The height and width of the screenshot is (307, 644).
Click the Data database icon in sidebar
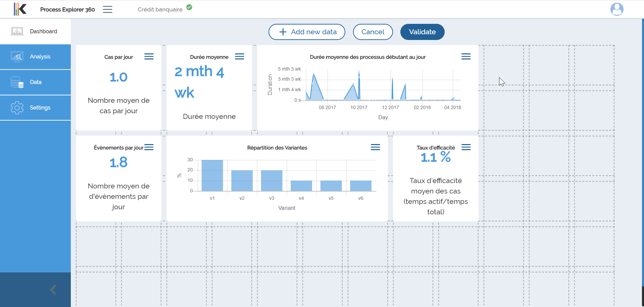click(x=17, y=82)
